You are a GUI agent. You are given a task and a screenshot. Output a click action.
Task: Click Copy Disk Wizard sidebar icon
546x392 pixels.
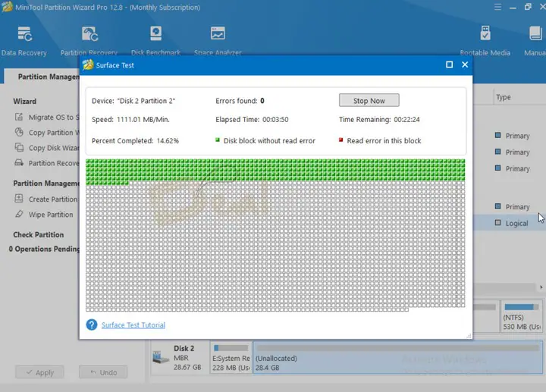(x=19, y=148)
